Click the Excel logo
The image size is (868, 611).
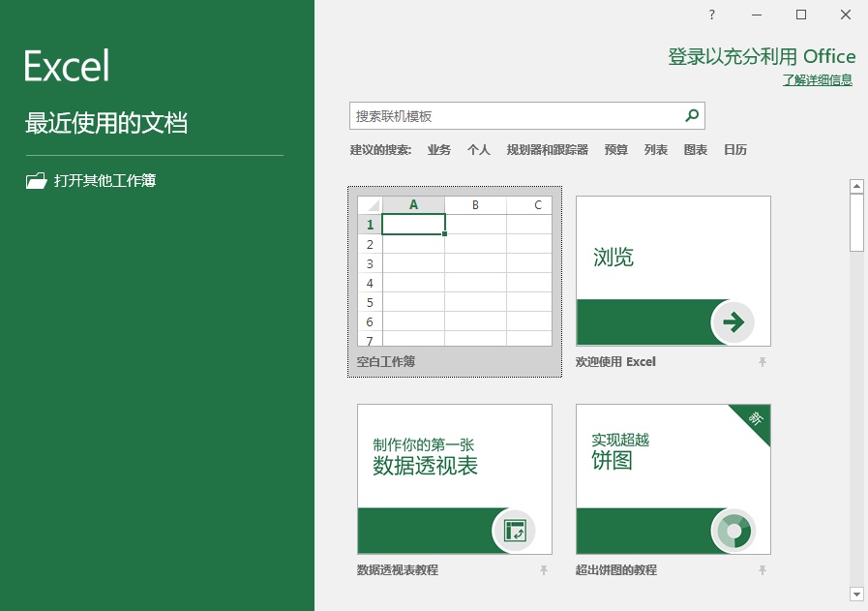pos(64,65)
